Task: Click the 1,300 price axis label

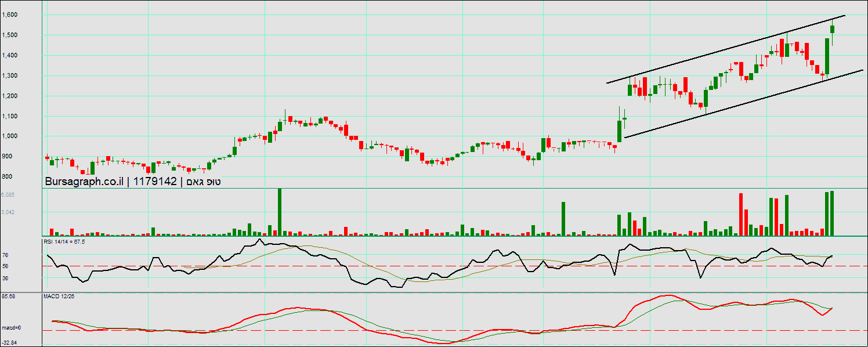Action: point(10,76)
